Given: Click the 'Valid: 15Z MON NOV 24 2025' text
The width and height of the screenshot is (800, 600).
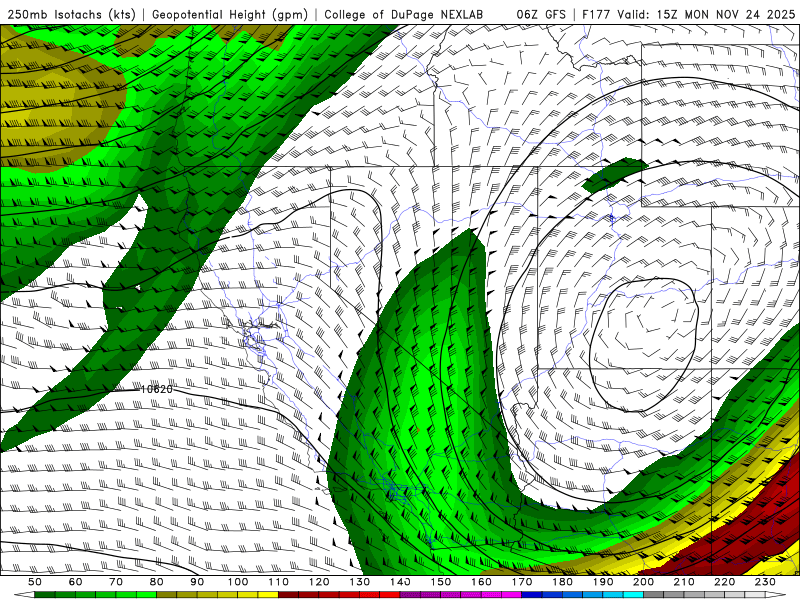Looking at the screenshot, I should [x=706, y=15].
